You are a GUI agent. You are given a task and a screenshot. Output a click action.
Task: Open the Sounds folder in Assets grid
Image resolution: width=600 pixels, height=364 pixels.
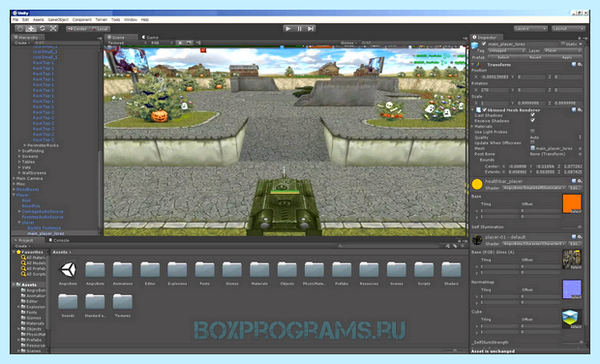point(68,305)
